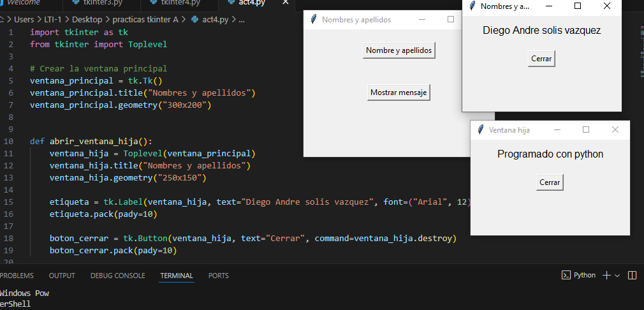Split the terminal using the split icon
Image resolution: width=644 pixels, height=310 pixels.
click(633, 275)
